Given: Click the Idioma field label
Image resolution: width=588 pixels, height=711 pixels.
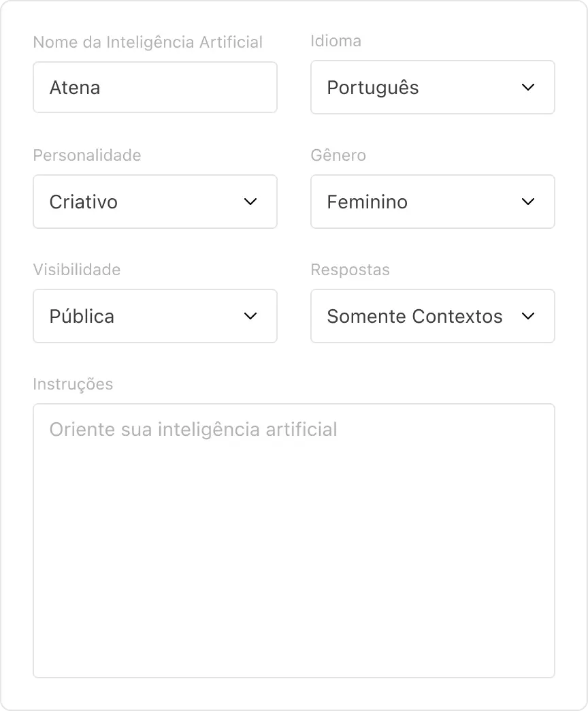Looking at the screenshot, I should [x=336, y=41].
